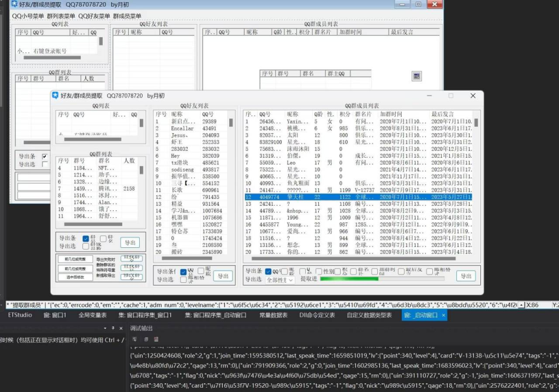
Task: Click the first toolbar icon under 调试输出
Action: 134,339
